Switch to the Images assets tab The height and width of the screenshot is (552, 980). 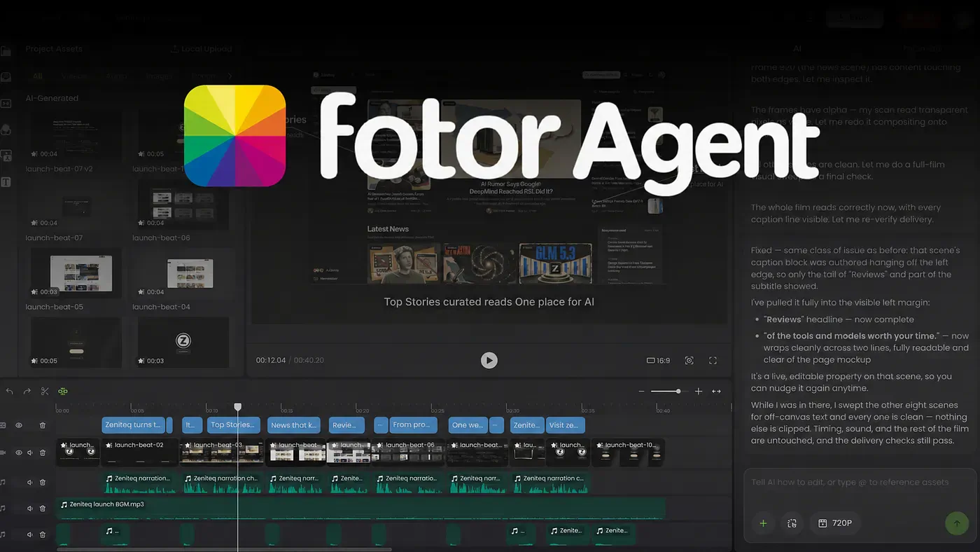click(160, 76)
